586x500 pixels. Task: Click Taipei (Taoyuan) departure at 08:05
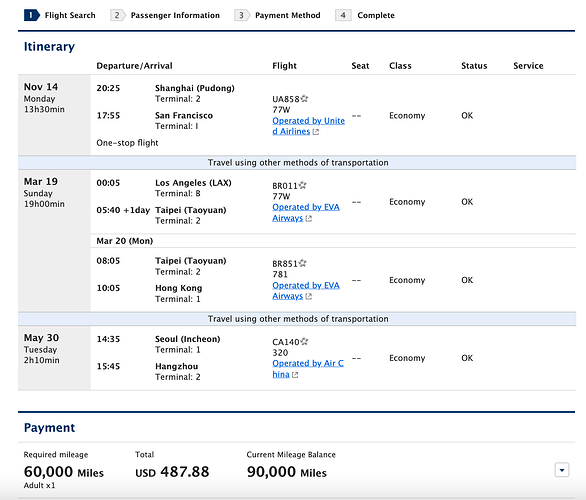[x=191, y=261]
